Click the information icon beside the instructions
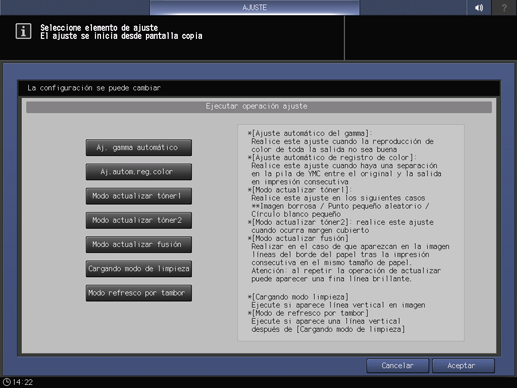This screenshot has height=388, width=517. [x=23, y=31]
